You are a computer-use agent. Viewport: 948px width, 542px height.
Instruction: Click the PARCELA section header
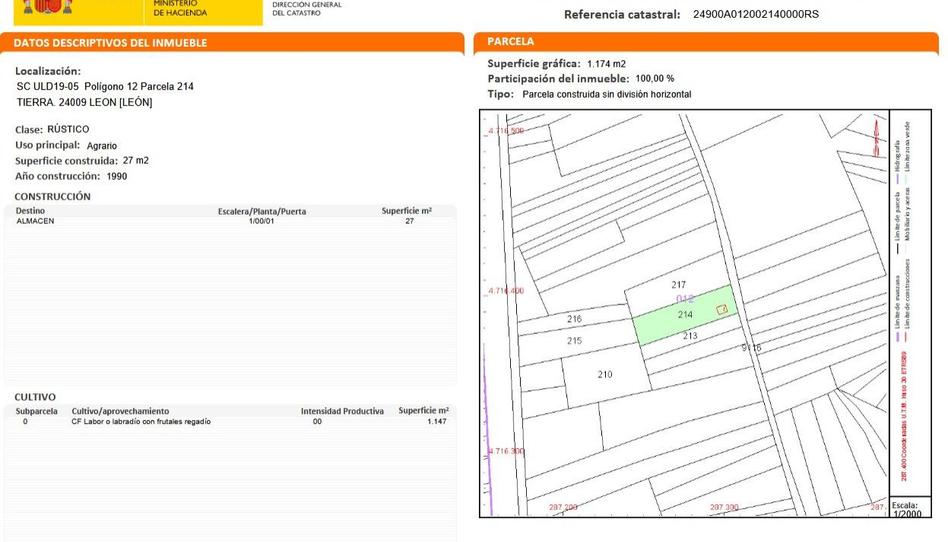click(511, 42)
